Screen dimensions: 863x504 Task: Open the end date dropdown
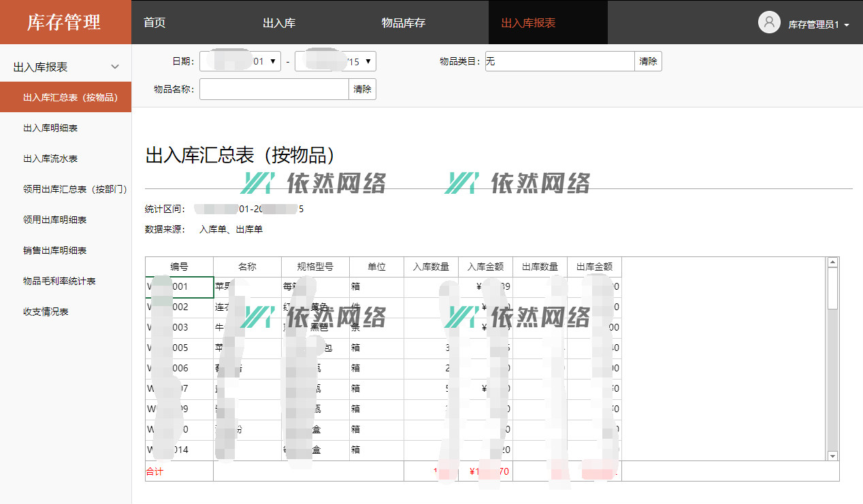pyautogui.click(x=368, y=61)
